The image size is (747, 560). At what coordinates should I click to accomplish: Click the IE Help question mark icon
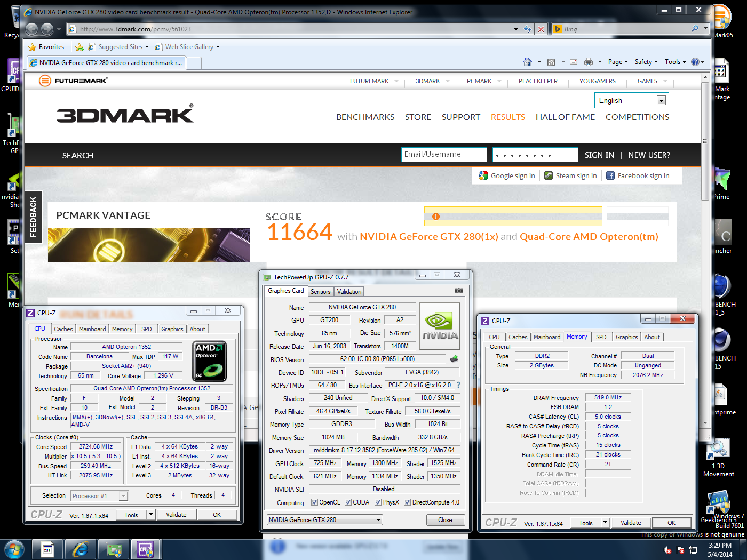coord(695,62)
